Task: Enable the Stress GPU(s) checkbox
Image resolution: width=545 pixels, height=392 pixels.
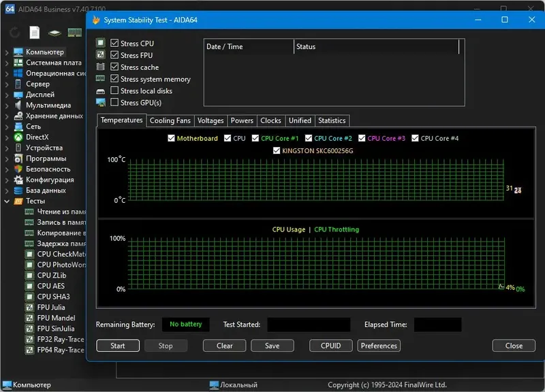Action: coord(113,103)
